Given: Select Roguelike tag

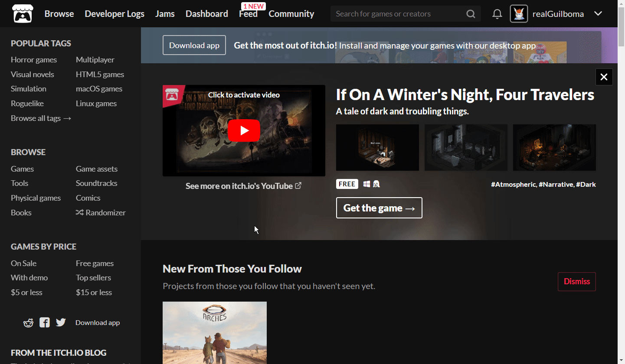Looking at the screenshot, I should (x=27, y=104).
